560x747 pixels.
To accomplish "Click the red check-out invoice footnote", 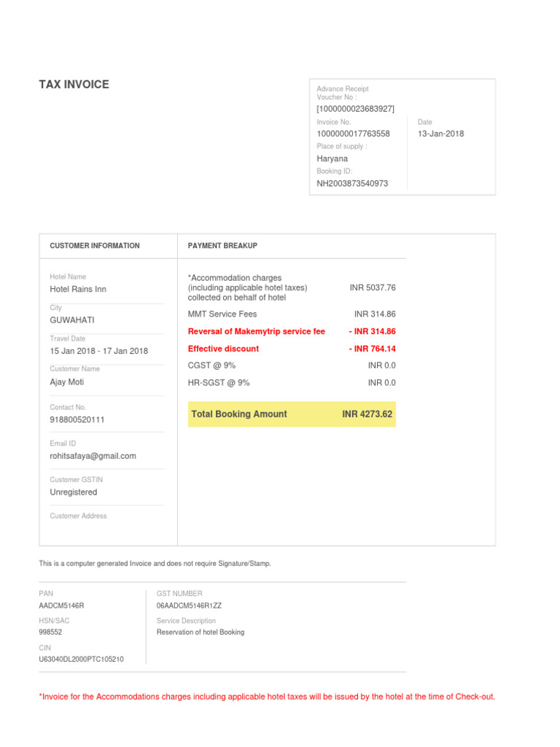I will 267,697.
